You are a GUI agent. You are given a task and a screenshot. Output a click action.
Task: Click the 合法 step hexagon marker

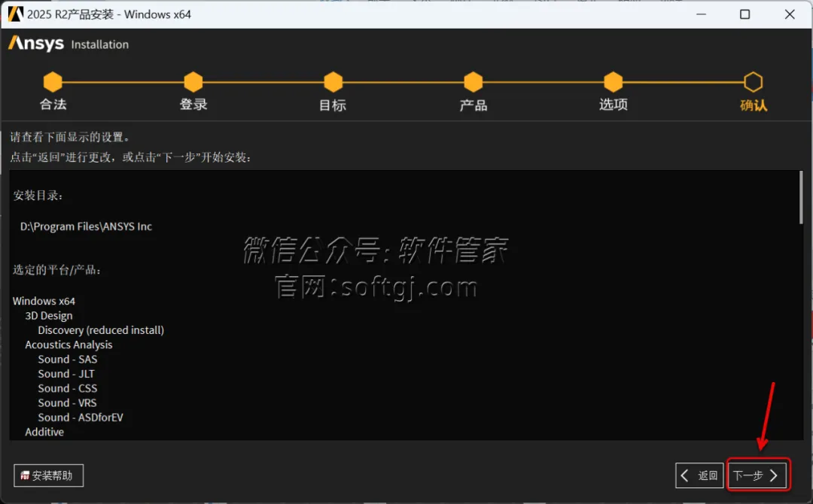tap(53, 82)
